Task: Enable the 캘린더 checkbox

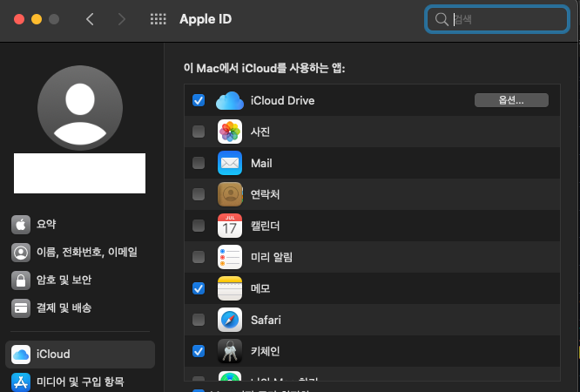Action: (x=199, y=226)
